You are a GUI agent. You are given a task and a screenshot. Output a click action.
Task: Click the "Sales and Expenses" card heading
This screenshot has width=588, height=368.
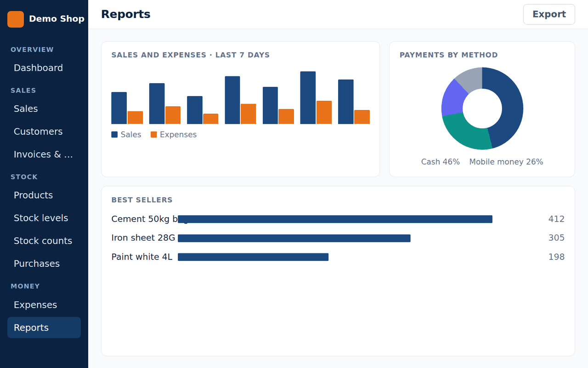click(191, 55)
